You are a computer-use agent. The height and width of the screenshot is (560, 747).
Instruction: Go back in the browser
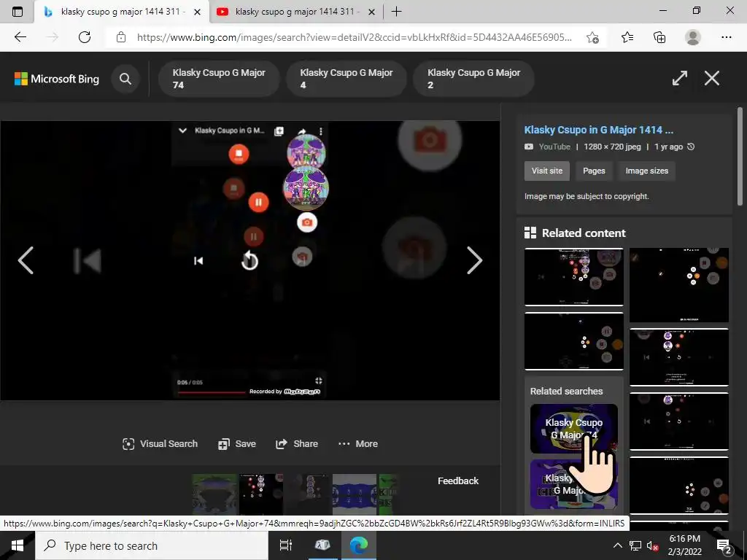point(20,37)
